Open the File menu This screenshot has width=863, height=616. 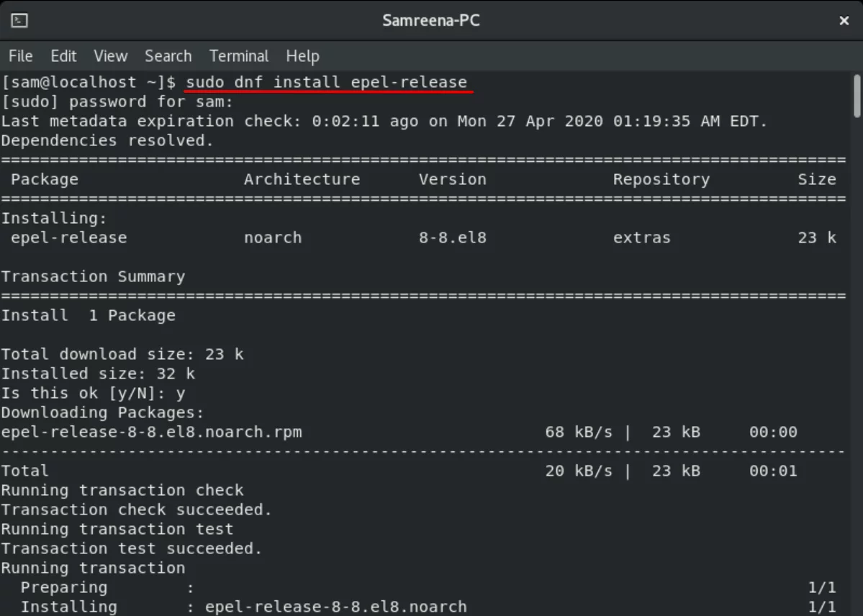(21, 55)
